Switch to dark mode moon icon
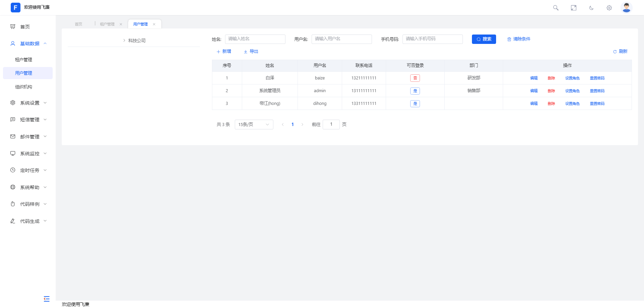 point(591,8)
